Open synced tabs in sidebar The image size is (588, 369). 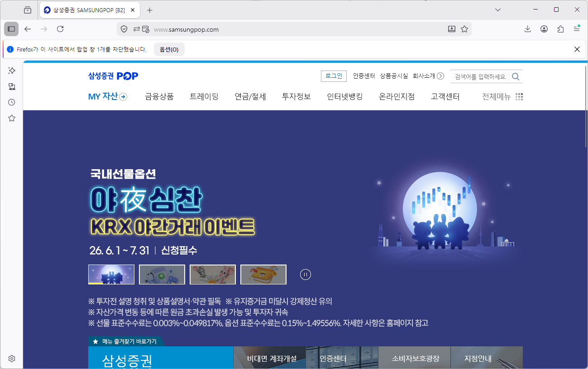pyautogui.click(x=12, y=86)
